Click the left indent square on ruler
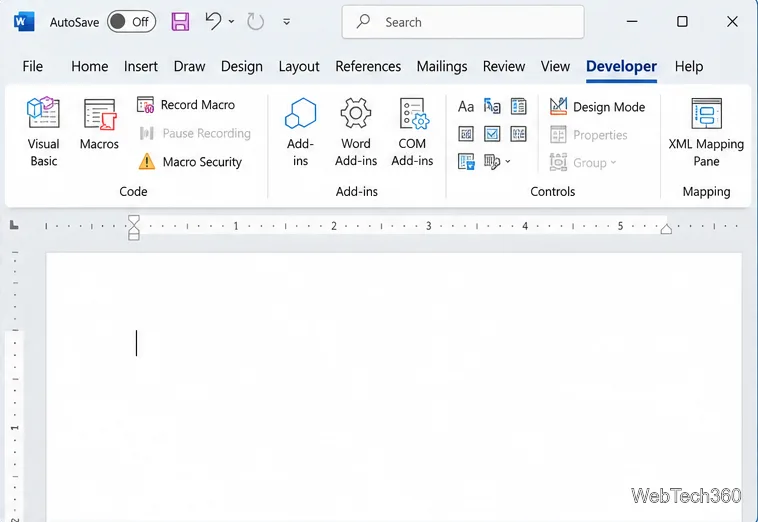 [134, 236]
